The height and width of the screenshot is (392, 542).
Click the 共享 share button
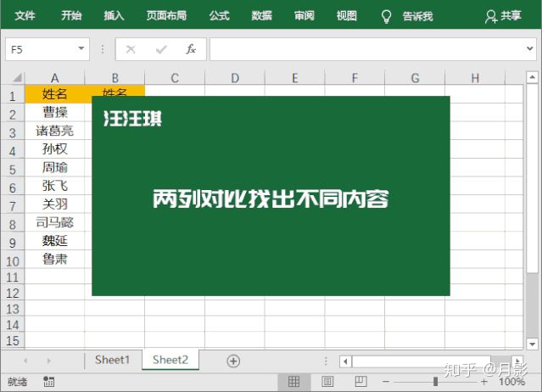(503, 16)
